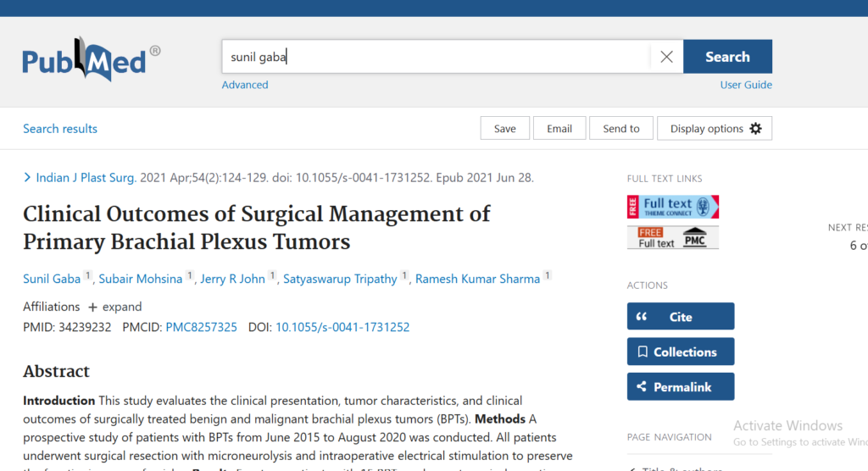Copy the Permalink for this article
This screenshot has height=471, width=868.
coord(680,387)
